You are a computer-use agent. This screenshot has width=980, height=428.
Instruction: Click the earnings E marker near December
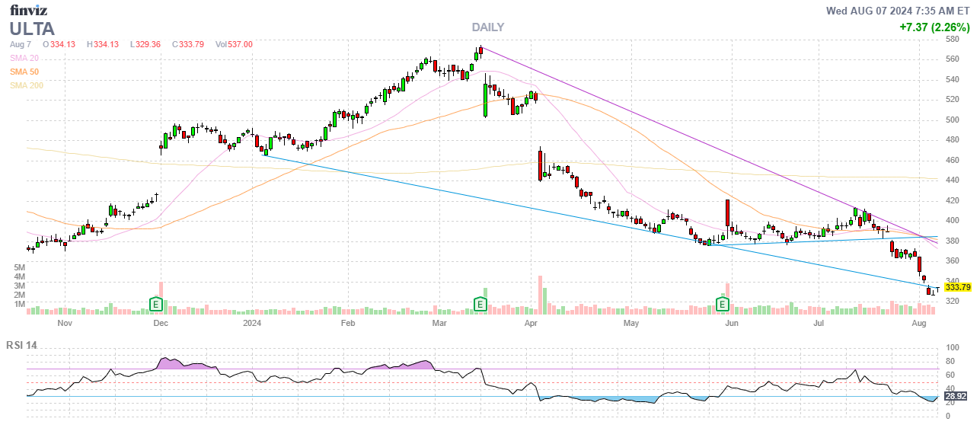[x=155, y=305]
